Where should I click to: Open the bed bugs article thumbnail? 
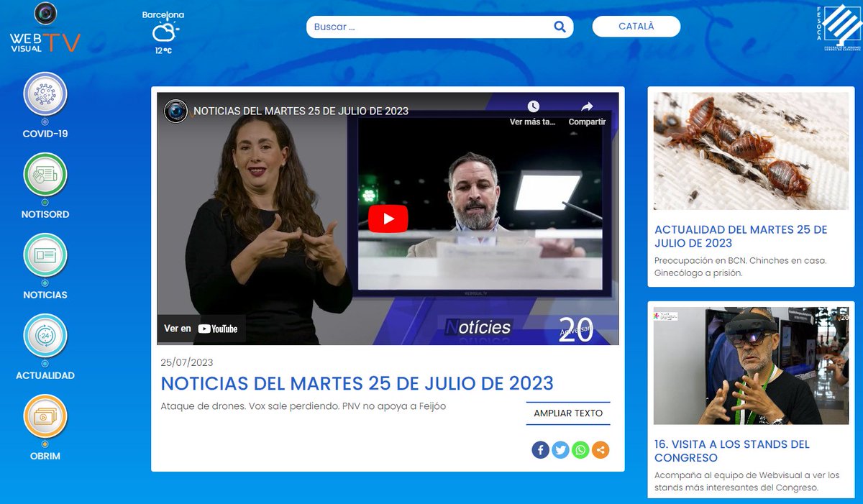[751, 151]
